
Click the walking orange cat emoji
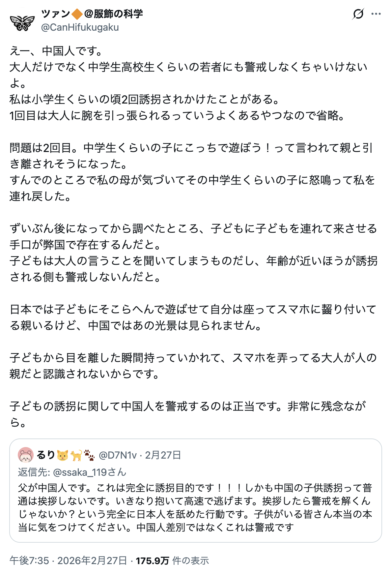(x=76, y=455)
